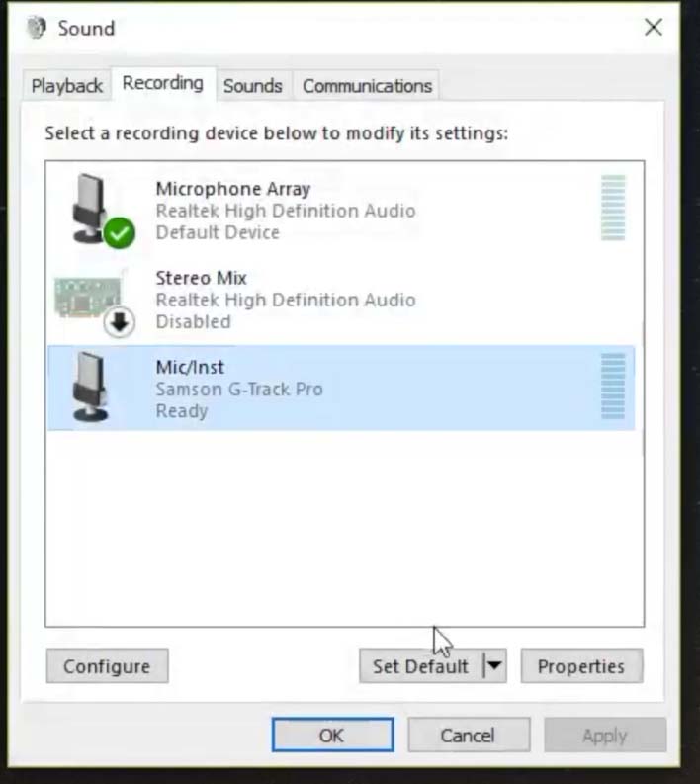Select the "Microphone Array" device name
This screenshot has width=700, height=784.
click(x=233, y=189)
